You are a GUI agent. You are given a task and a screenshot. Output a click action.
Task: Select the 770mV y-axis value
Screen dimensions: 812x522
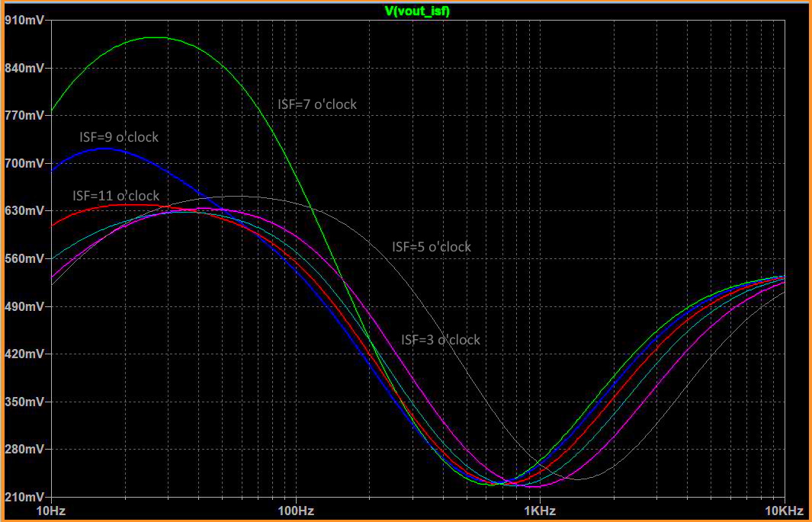(x=24, y=116)
